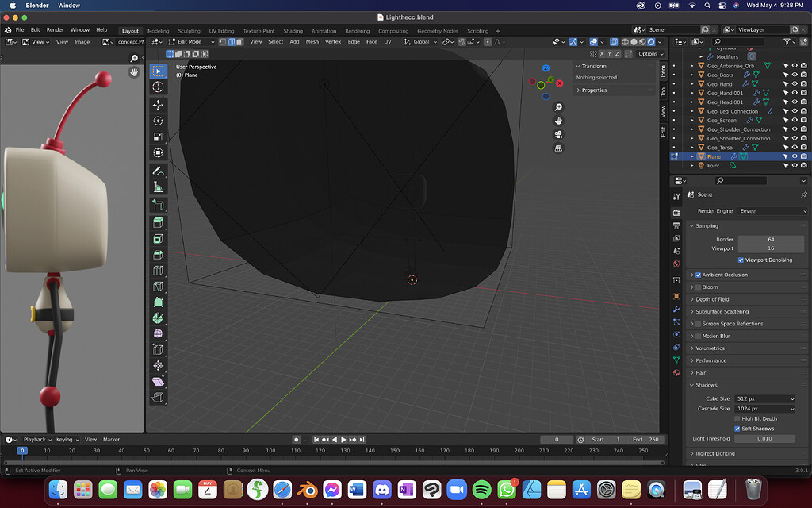The height and width of the screenshot is (508, 812).
Task: Open the Vertex menu in viewport
Action: click(x=332, y=42)
